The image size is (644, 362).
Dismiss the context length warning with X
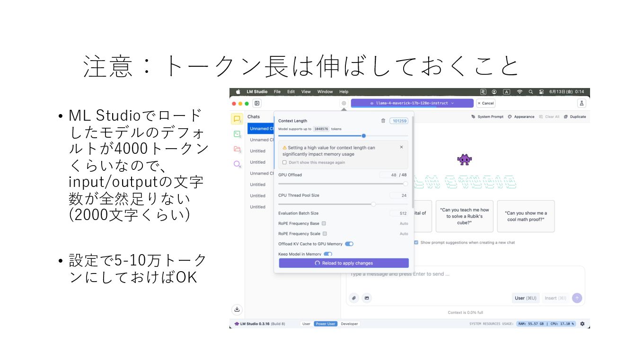coord(401,147)
